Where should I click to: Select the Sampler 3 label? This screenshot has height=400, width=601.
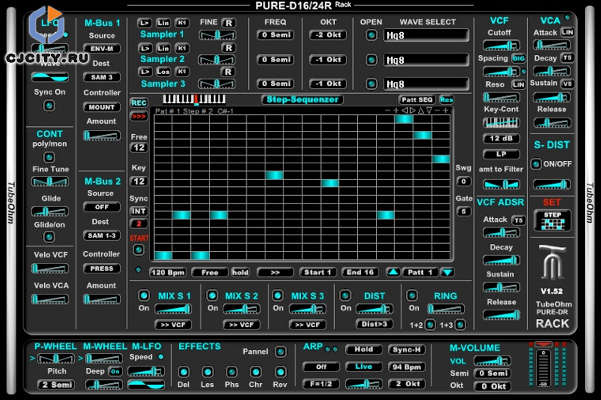(163, 84)
